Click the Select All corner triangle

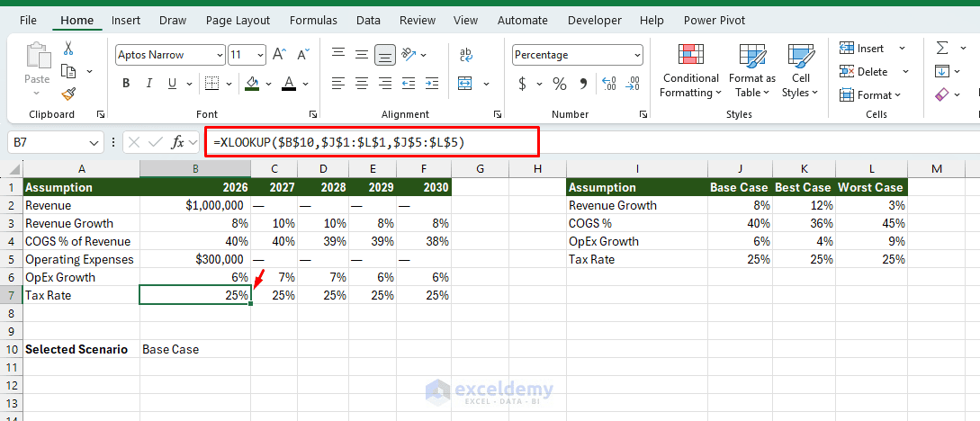[13, 168]
